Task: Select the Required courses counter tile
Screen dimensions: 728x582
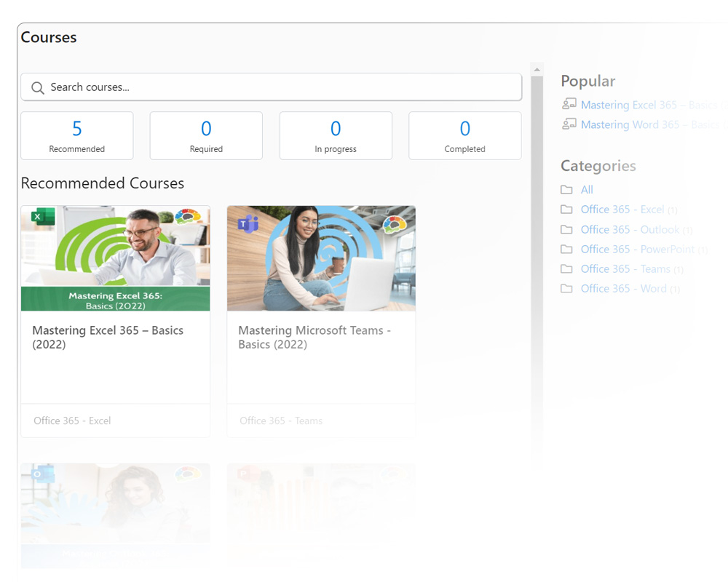Action: [206, 135]
